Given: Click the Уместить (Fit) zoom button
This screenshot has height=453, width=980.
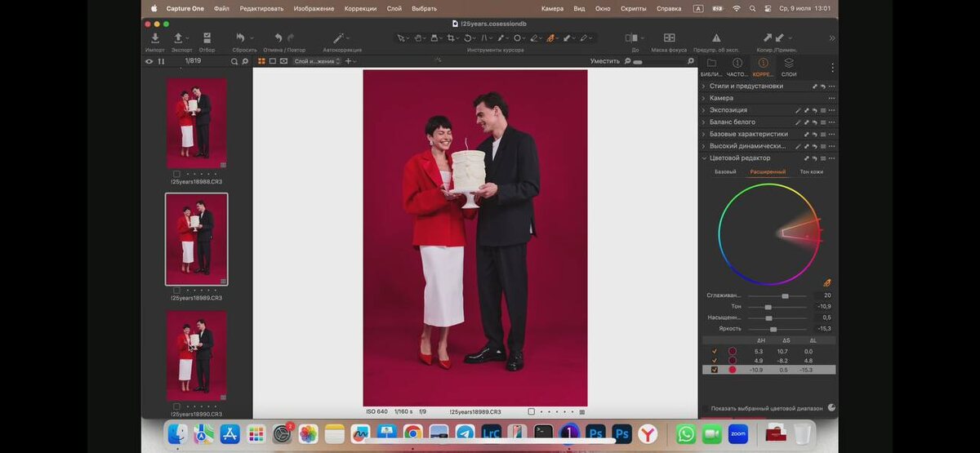Looking at the screenshot, I should [x=605, y=61].
